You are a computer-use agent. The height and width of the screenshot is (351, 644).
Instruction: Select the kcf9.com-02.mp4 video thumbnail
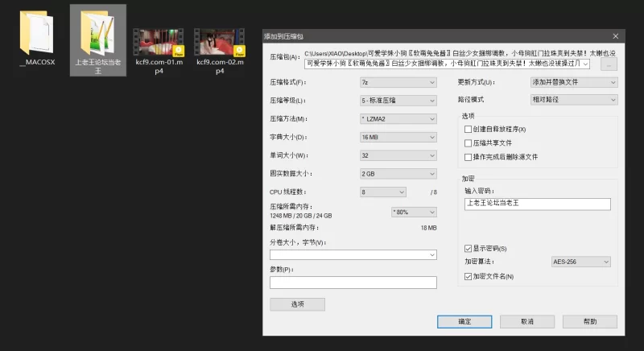pyautogui.click(x=219, y=42)
